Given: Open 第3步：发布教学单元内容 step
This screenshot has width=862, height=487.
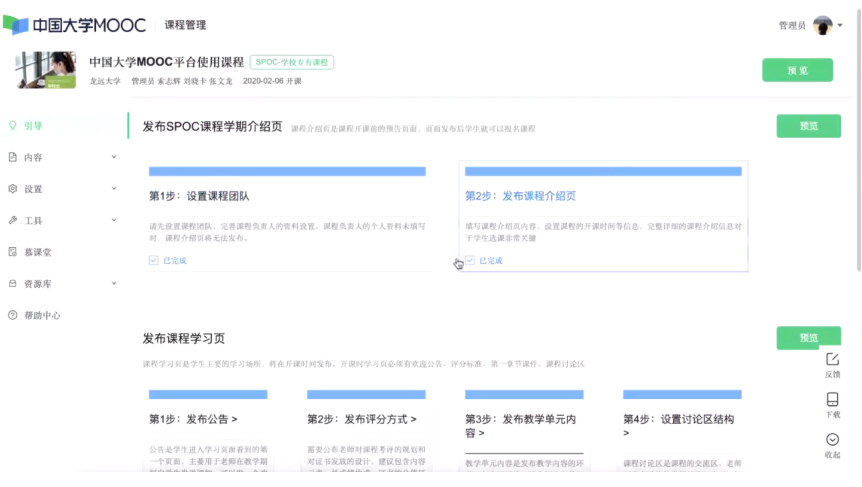Looking at the screenshot, I should pos(520,426).
